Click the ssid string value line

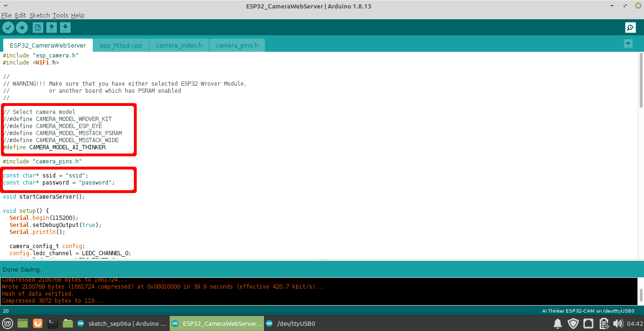(46, 176)
